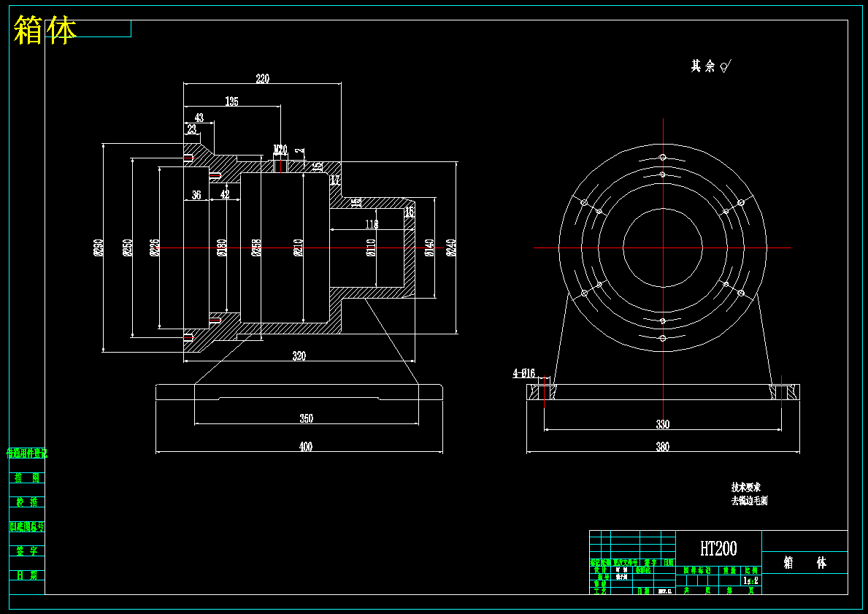Pick the Ø210 diameter dimension
Image resolution: width=868 pixels, height=614 pixels.
pyautogui.click(x=299, y=248)
